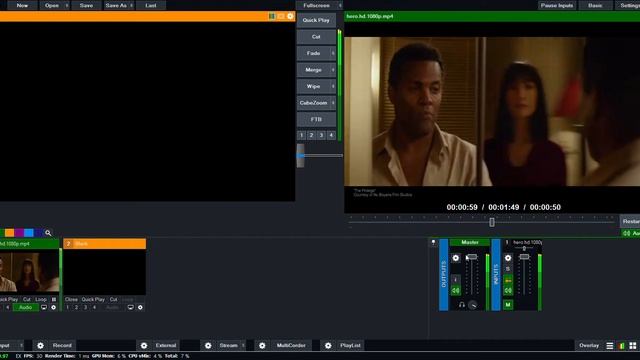Screen dimensions: 640x360
Task: Click Overlay button at bottom right
Action: tap(589, 345)
